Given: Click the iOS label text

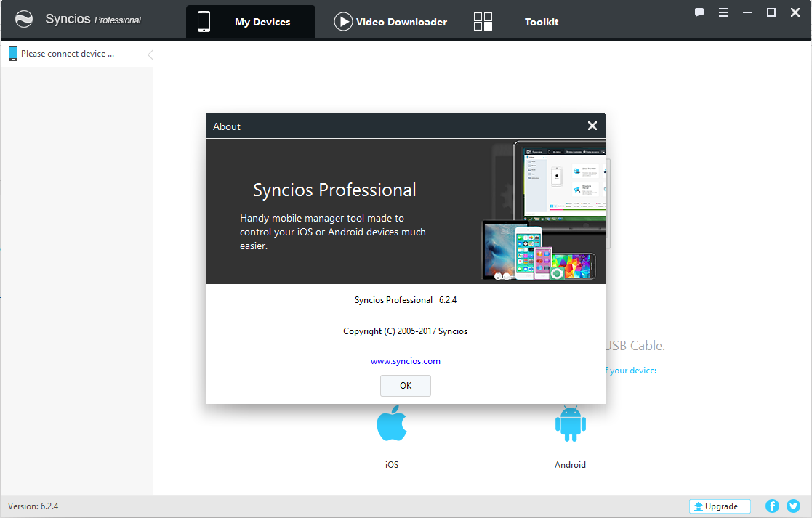Looking at the screenshot, I should pyautogui.click(x=392, y=465).
